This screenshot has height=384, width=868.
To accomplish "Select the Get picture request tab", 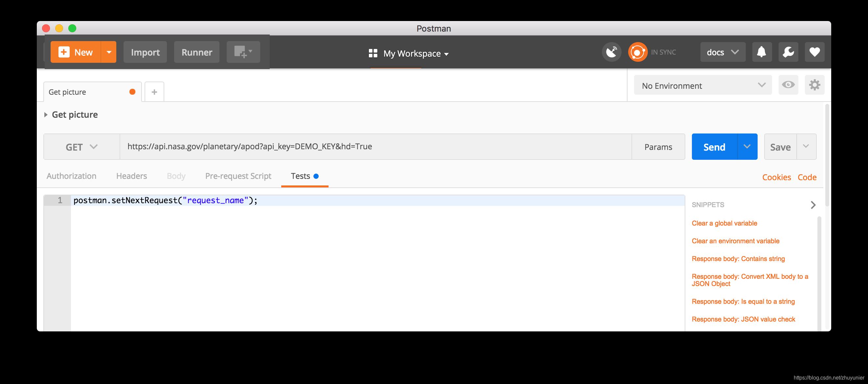I will 92,92.
